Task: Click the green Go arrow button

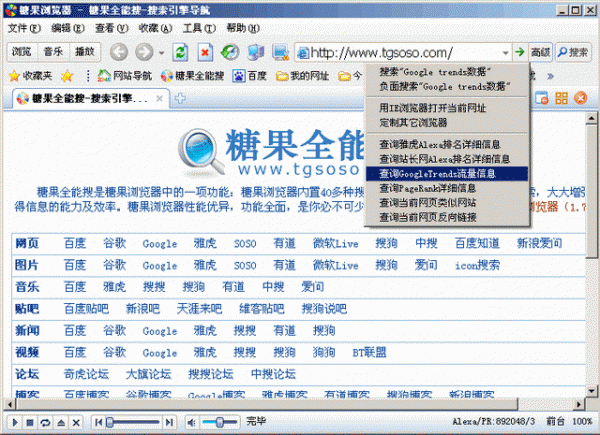Action: coord(520,52)
